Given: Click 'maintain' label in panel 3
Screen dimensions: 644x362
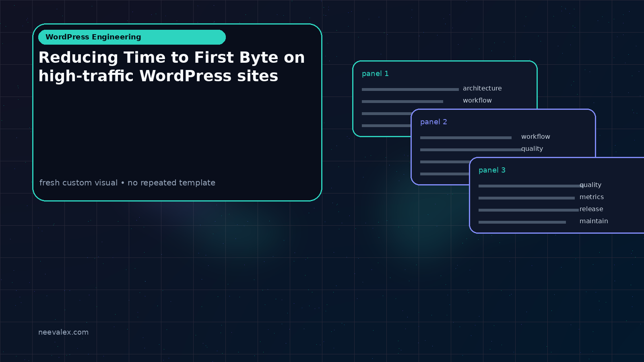Looking at the screenshot, I should [594, 221].
